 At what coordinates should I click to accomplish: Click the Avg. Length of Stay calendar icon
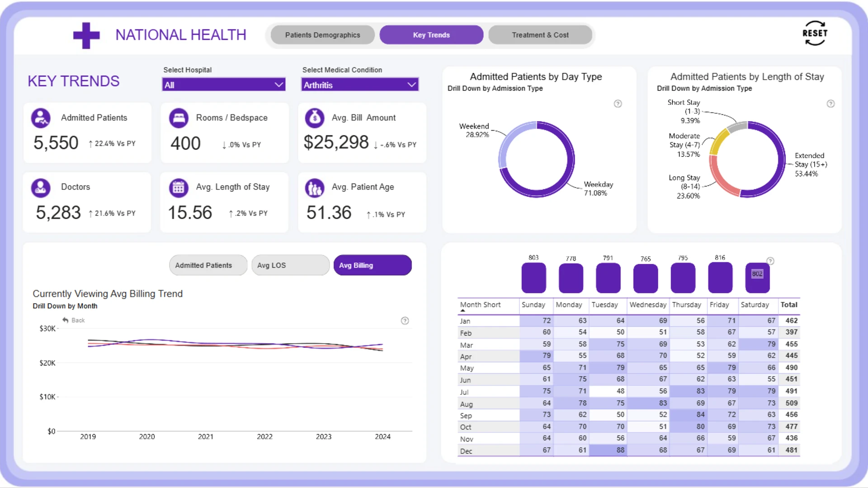179,188
